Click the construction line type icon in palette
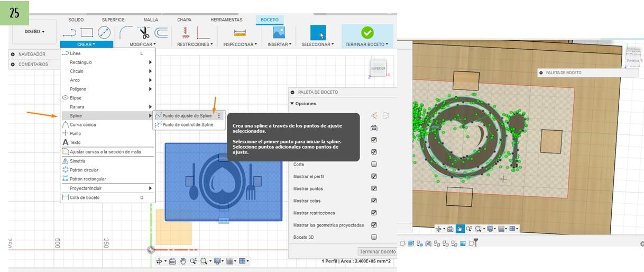 click(374, 115)
